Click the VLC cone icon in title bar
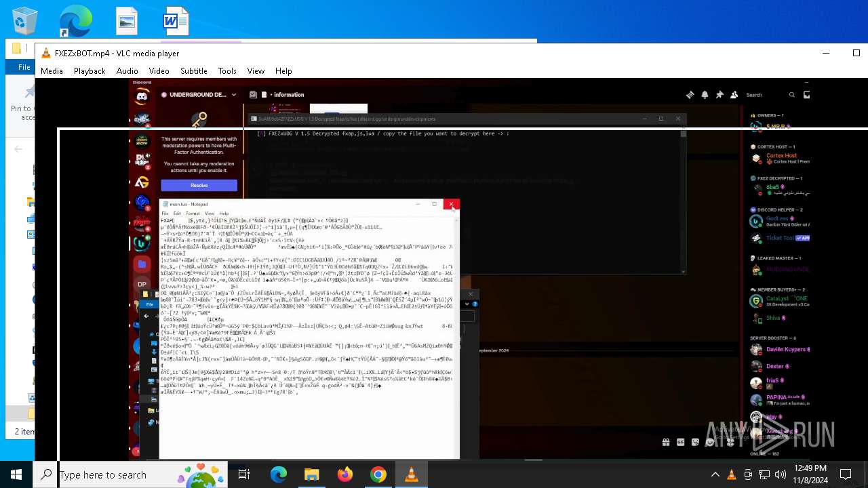 (x=45, y=54)
